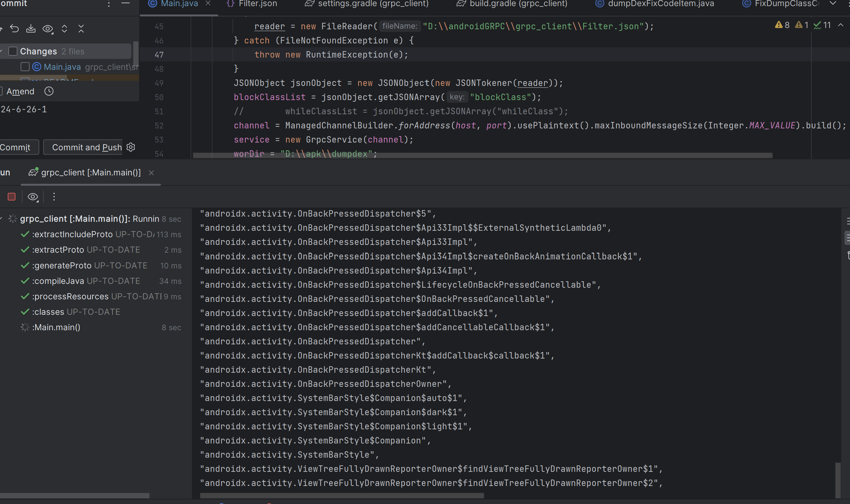Open the hidden editor tabs dropdown
Viewport: 850px width, 504px height.
833,4
